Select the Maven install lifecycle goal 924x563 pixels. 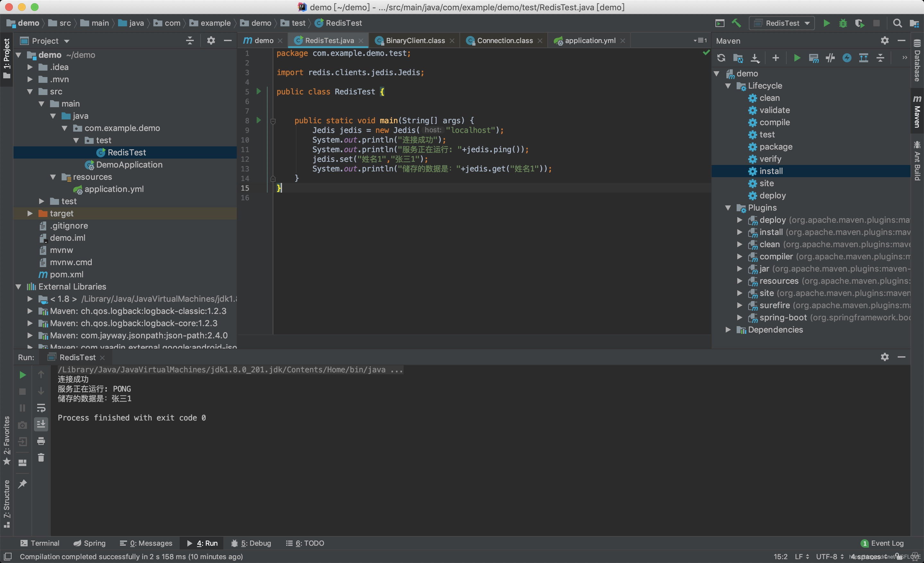coord(810,171)
